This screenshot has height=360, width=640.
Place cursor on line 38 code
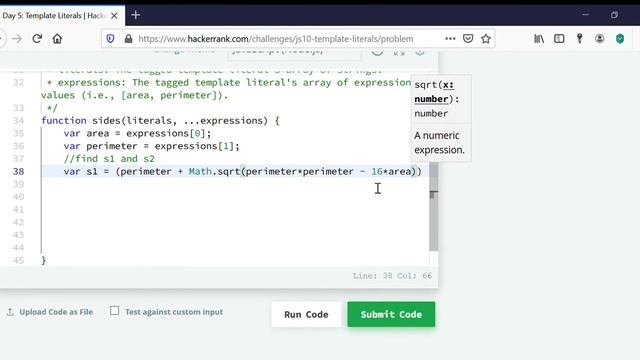click(242, 171)
